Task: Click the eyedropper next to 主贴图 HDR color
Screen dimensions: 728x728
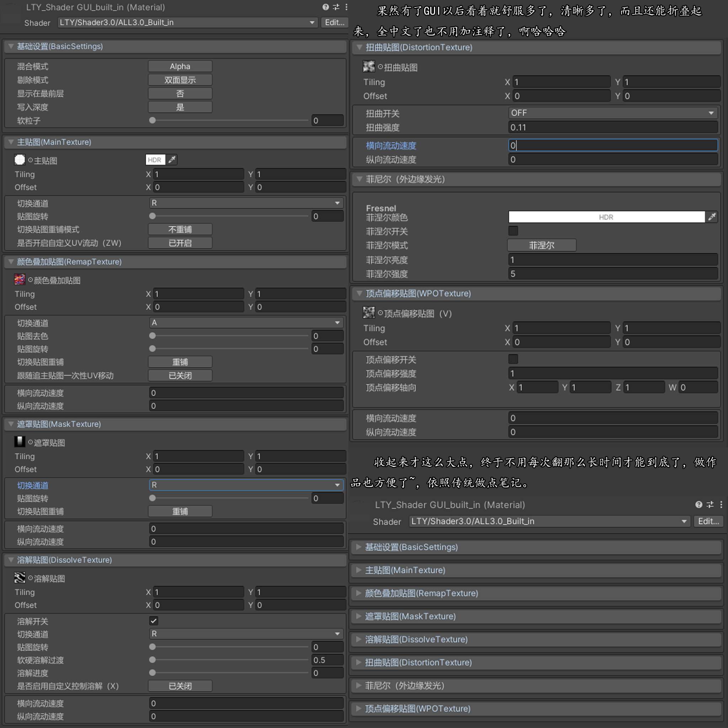Action: (x=172, y=160)
